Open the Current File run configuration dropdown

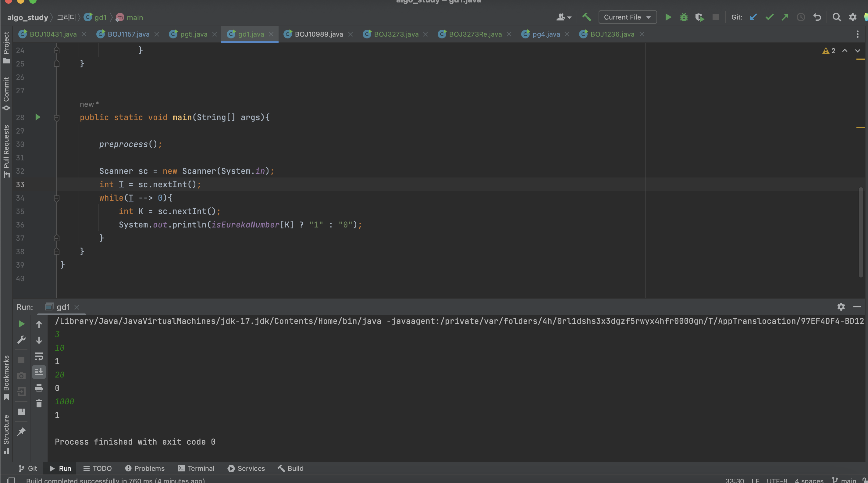627,17
